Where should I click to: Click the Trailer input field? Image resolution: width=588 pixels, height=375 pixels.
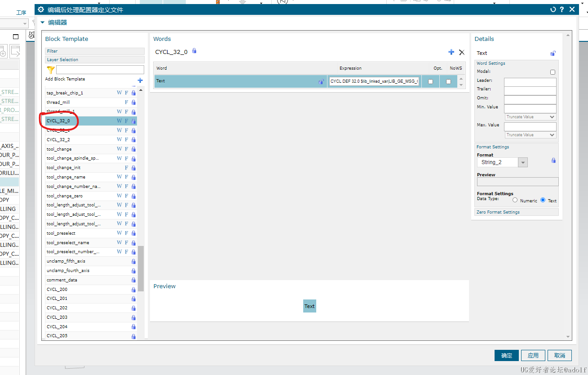click(x=530, y=91)
